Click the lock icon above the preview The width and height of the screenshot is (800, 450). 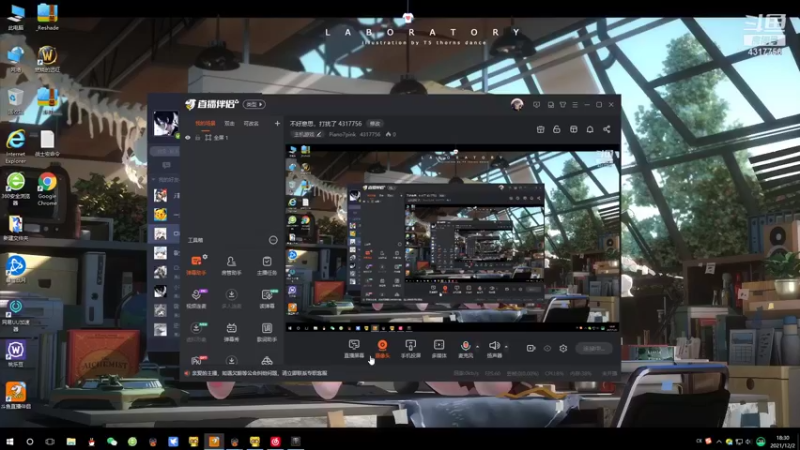[557, 129]
